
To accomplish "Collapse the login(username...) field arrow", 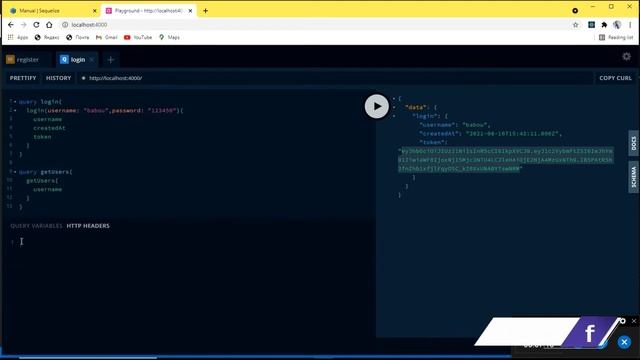I will click(x=15, y=110).
